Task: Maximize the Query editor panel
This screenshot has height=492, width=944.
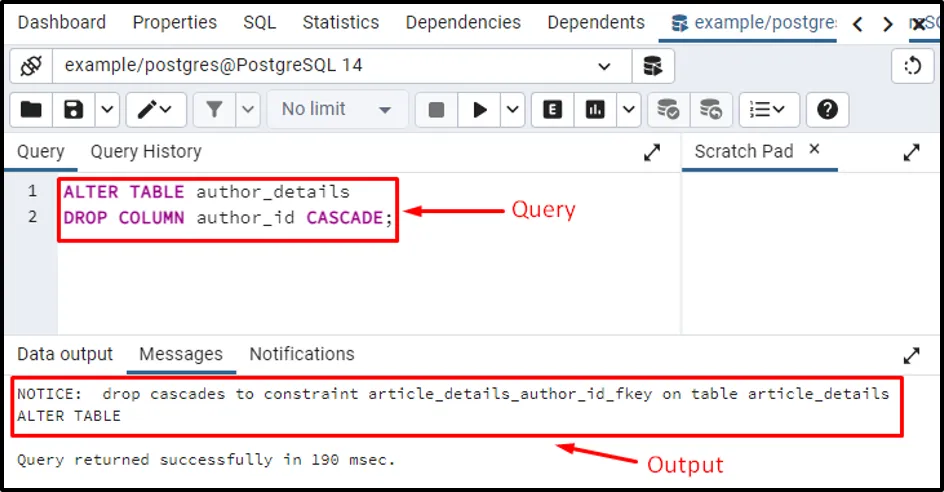Action: 652,152
